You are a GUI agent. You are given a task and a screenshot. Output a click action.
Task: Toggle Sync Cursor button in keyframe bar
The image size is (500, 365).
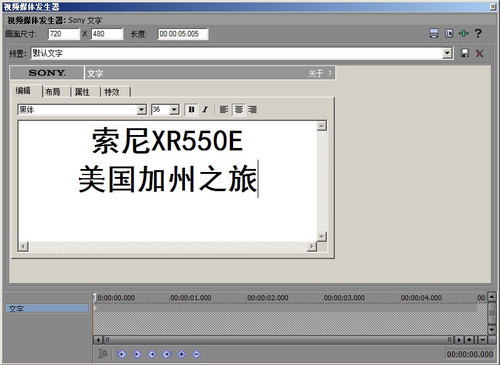103,354
